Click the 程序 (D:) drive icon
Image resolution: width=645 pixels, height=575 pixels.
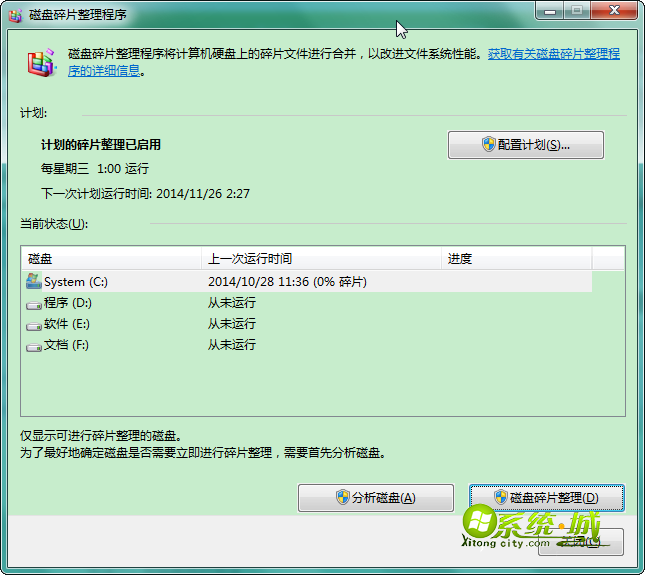pos(34,305)
